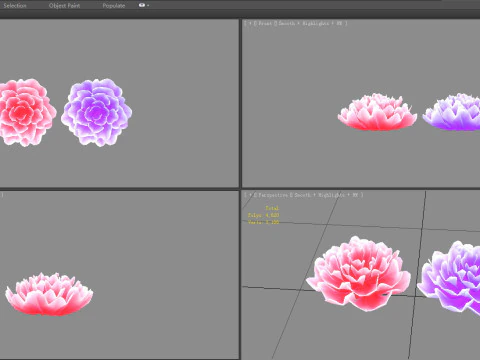The width and height of the screenshot is (480, 360).
Task: Click the yellow Total statistics heading
Action: (x=272, y=208)
